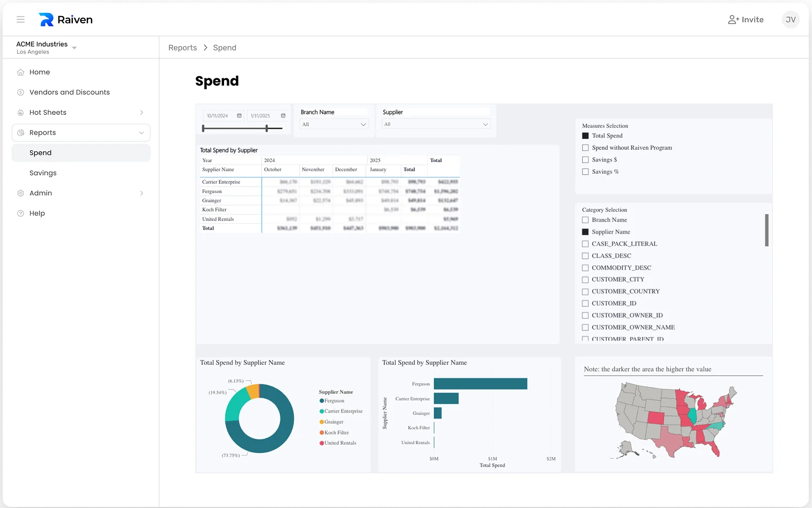Open the JV user avatar

point(791,19)
